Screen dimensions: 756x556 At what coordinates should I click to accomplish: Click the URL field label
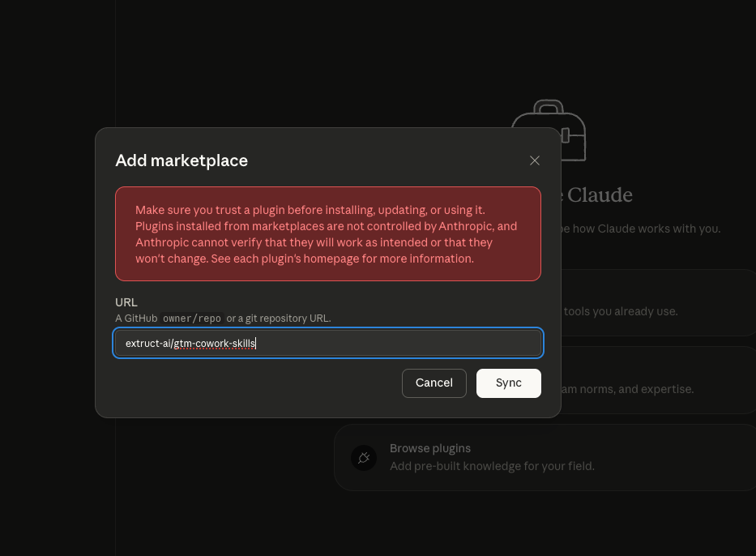pos(126,302)
